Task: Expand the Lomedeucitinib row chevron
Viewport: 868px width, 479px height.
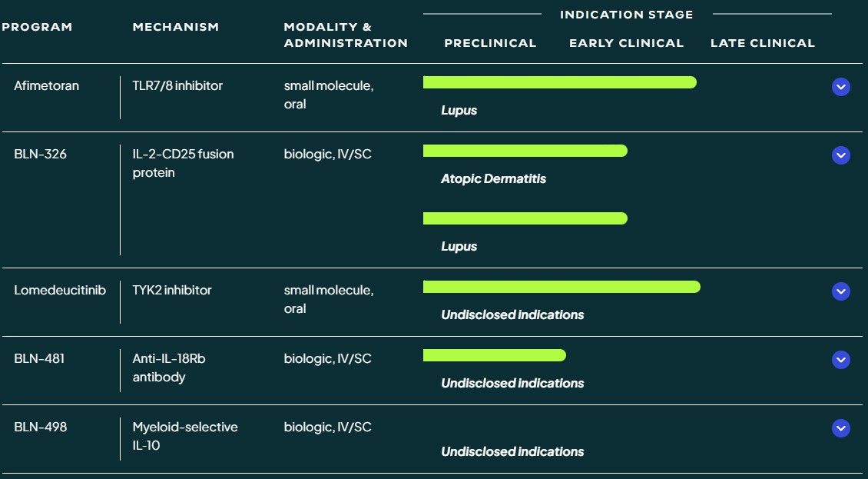Action: 840,291
